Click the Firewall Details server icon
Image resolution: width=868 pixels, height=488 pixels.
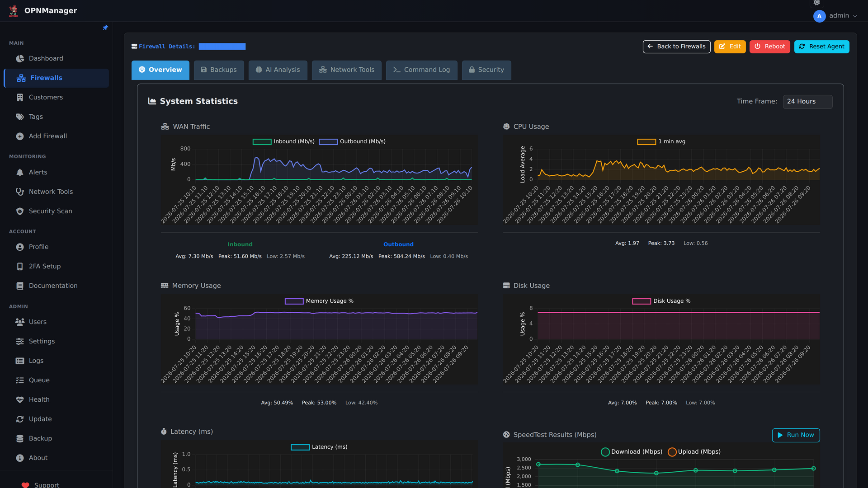pyautogui.click(x=134, y=47)
